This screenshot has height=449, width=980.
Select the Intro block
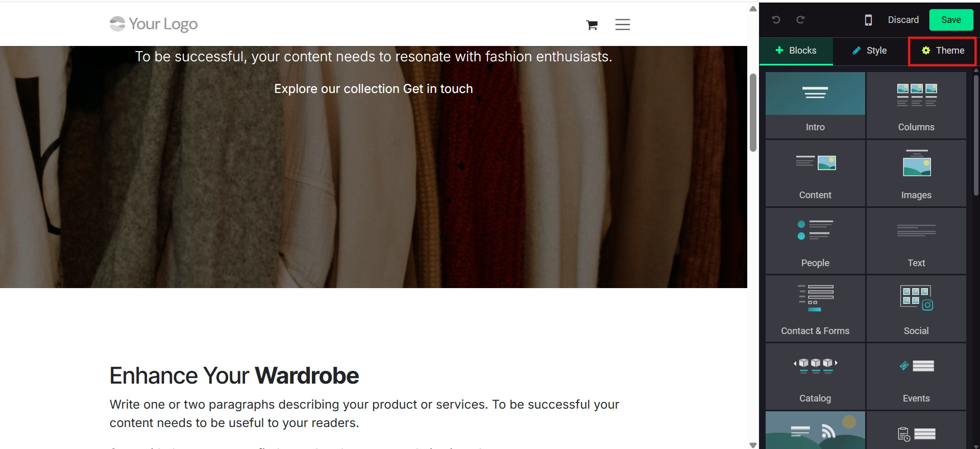point(815,105)
